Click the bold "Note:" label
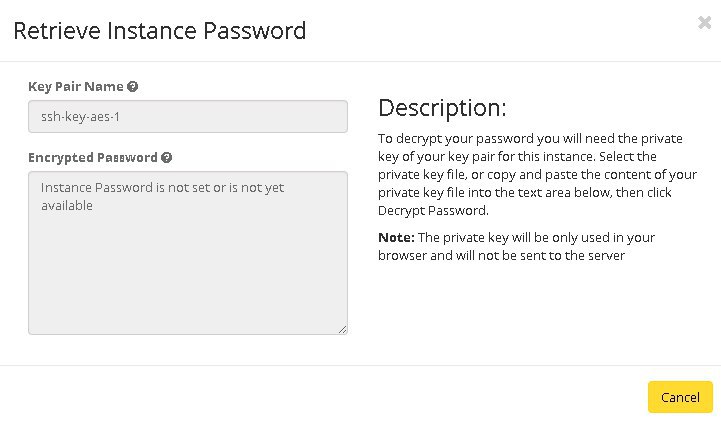This screenshot has height=425, width=721. coord(396,238)
